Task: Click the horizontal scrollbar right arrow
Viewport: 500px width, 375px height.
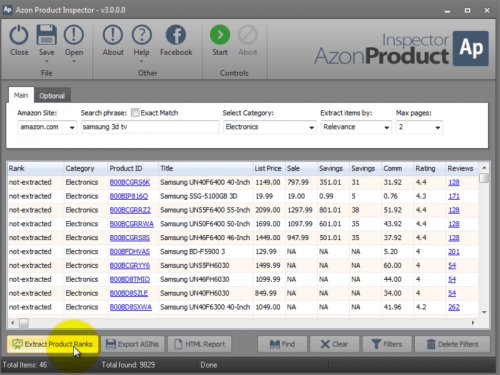Action: point(473,323)
